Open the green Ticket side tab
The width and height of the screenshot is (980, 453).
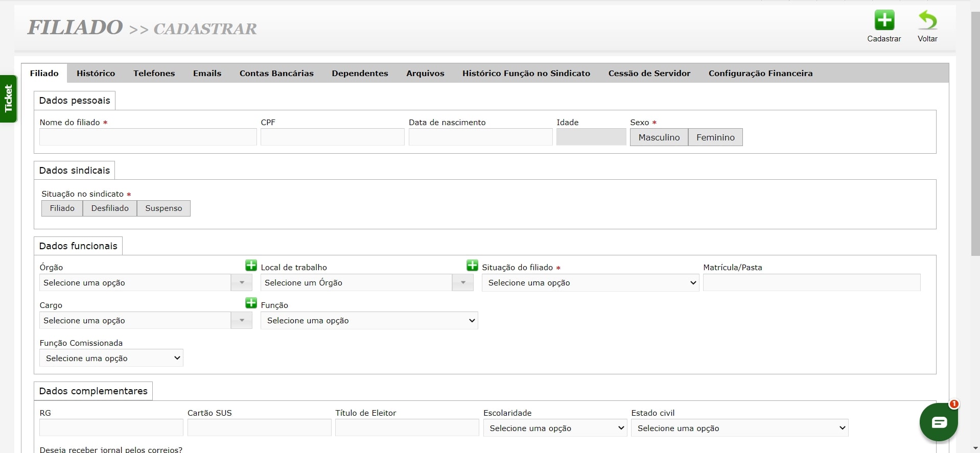[9, 99]
